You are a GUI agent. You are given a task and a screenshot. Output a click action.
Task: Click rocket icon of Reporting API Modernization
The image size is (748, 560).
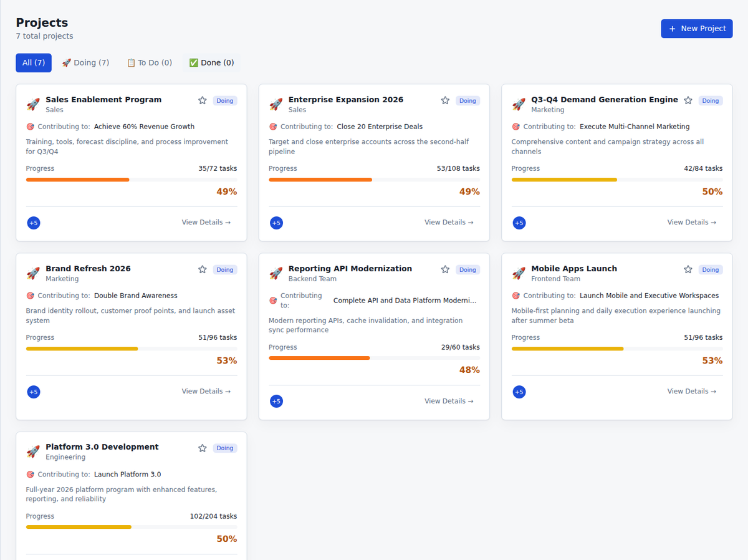276,273
